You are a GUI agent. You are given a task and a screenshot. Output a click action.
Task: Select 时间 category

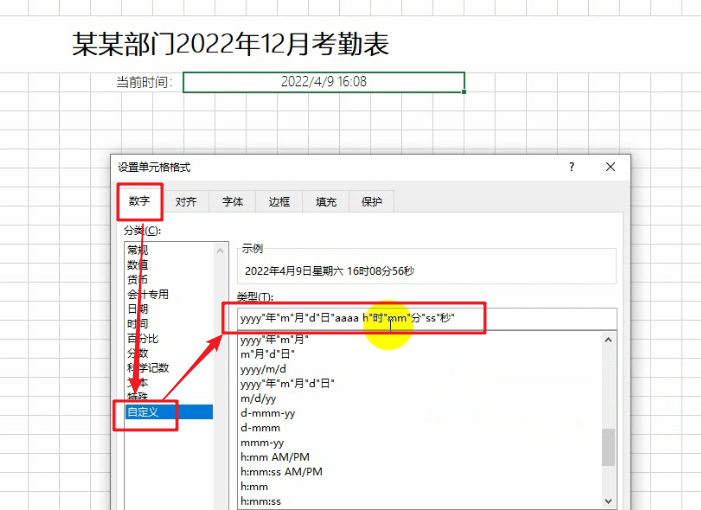(x=138, y=324)
